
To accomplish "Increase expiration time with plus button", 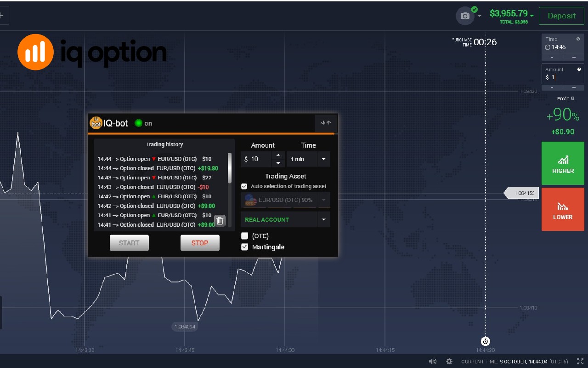I will pyautogui.click(x=574, y=57).
